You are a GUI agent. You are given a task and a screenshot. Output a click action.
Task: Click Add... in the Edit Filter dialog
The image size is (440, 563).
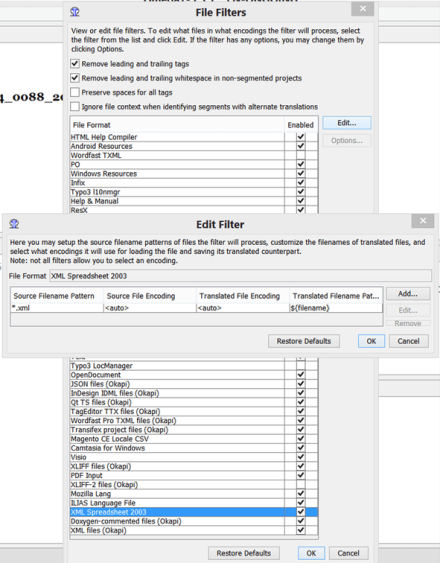(x=408, y=294)
